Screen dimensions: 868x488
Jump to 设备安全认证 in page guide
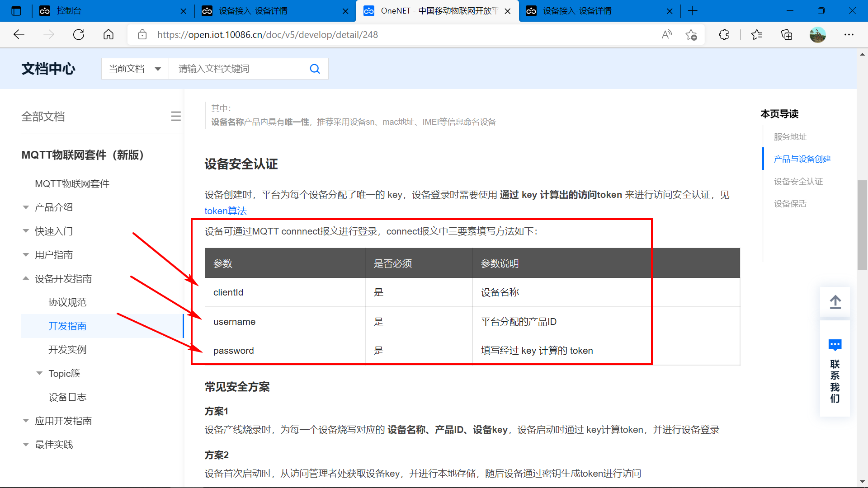coord(798,182)
